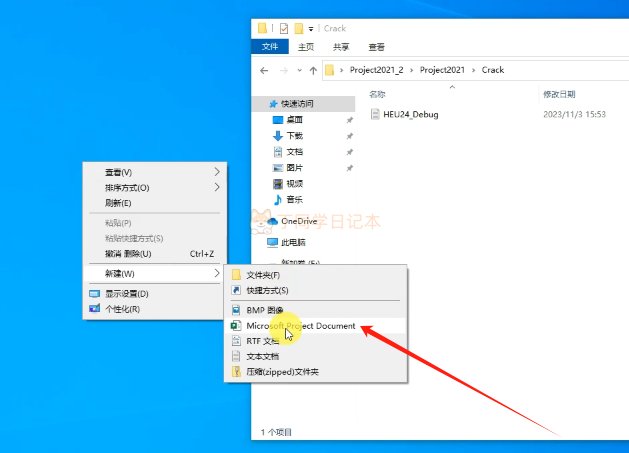Click the text document icon in the submenu
Screen dimensions: 629x453
coord(236,356)
